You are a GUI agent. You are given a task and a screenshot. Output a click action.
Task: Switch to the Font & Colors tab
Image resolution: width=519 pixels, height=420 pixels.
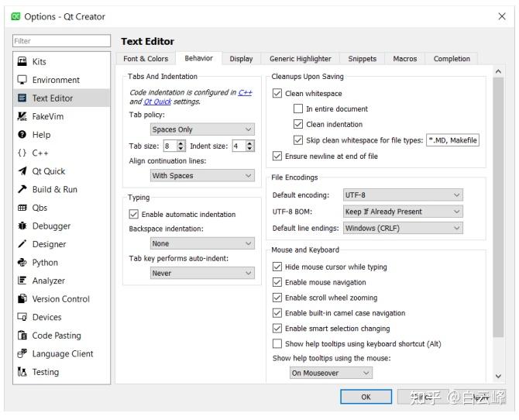[x=146, y=59]
